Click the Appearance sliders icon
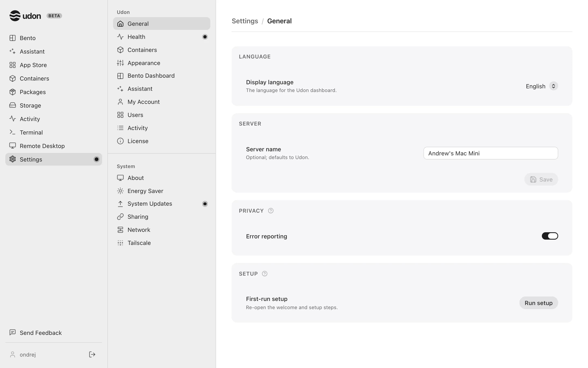 click(120, 63)
